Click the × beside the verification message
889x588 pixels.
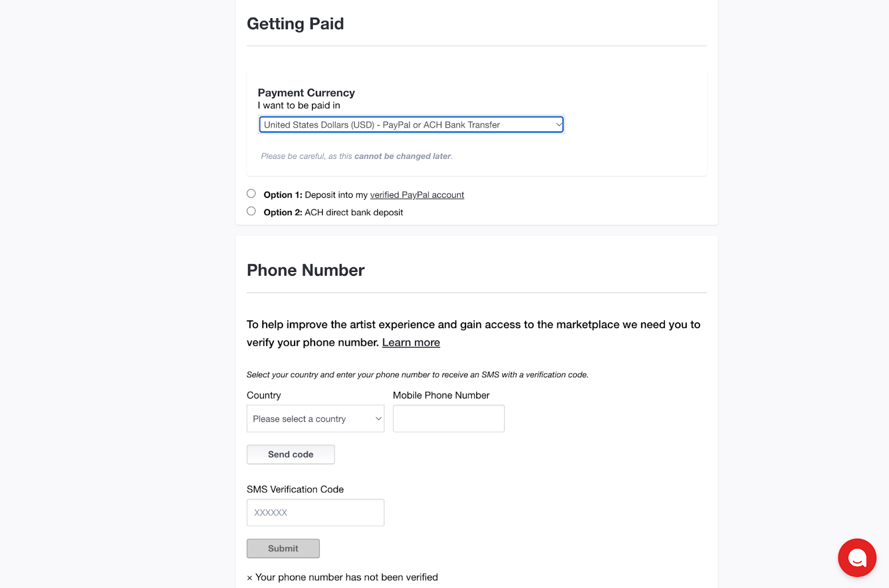pos(249,577)
